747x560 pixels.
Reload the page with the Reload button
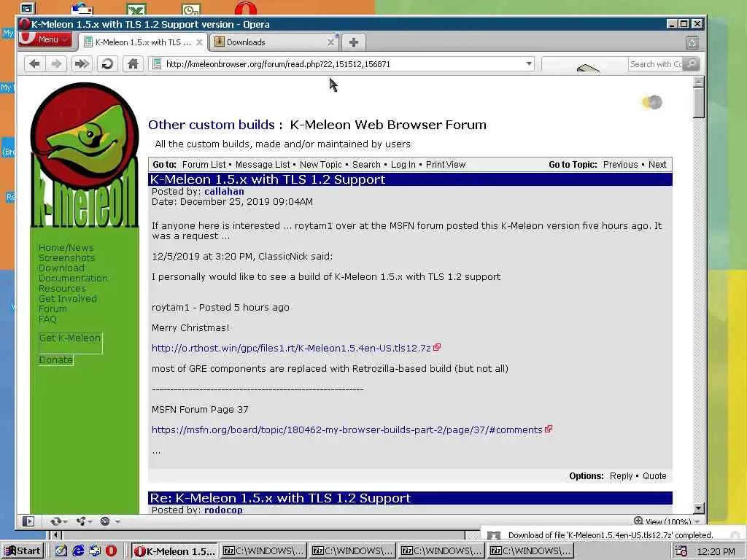click(x=108, y=64)
